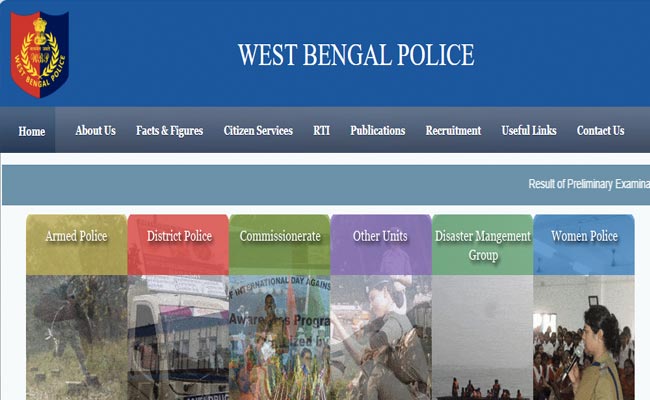Viewport: 650px width, 400px height.
Task: Open the Publications menu item
Action: (x=378, y=131)
